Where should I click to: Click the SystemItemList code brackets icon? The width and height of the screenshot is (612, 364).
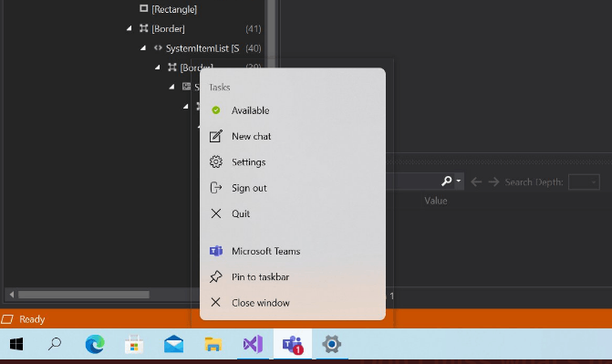pyautogui.click(x=158, y=47)
